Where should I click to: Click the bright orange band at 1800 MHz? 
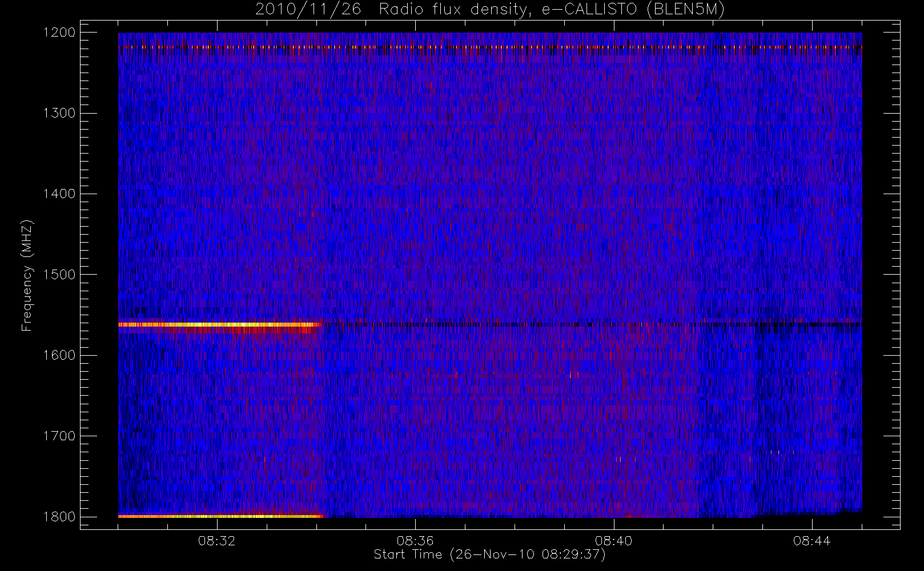click(x=220, y=516)
